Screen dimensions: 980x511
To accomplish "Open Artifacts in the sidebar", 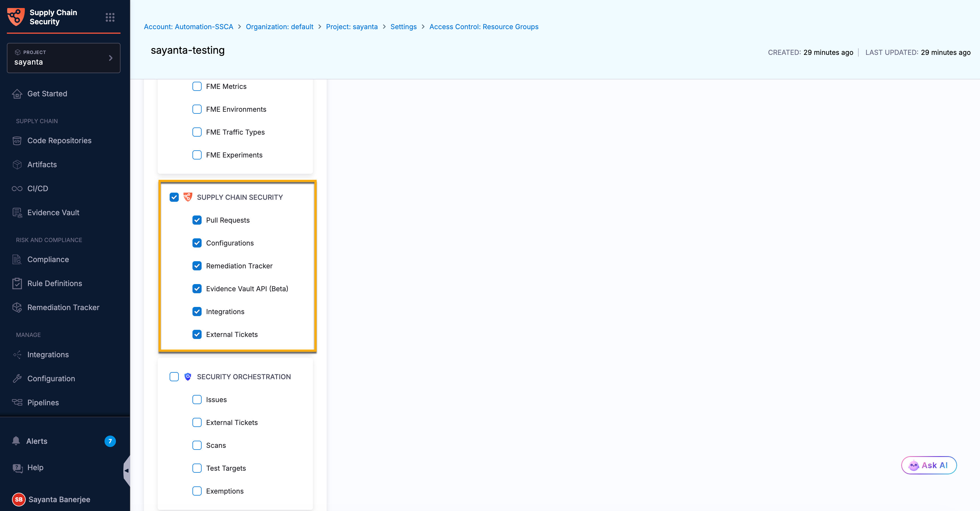I will tap(42, 165).
